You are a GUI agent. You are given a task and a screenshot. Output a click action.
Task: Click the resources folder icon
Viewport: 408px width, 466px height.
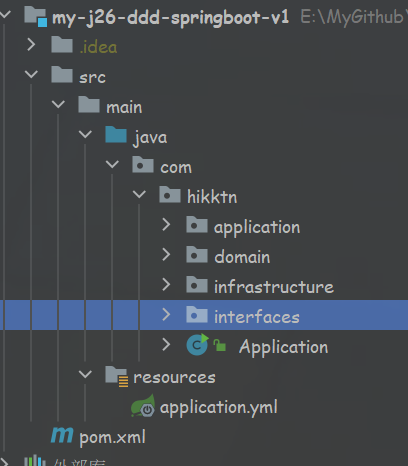coord(117,376)
